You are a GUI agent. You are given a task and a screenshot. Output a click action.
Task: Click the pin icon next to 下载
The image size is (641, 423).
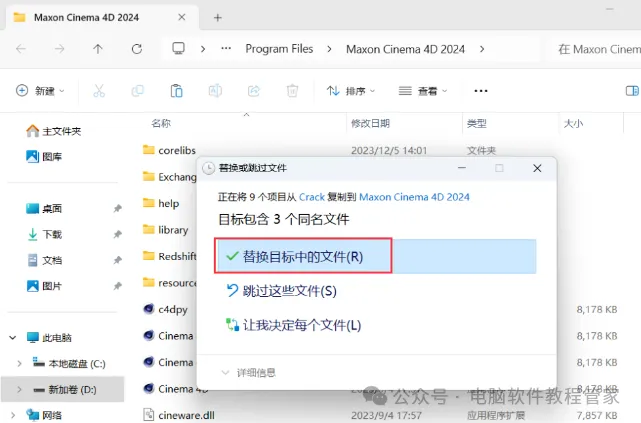(x=117, y=234)
